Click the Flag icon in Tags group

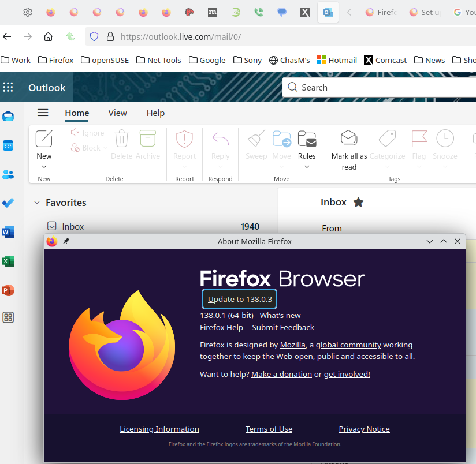click(419, 139)
